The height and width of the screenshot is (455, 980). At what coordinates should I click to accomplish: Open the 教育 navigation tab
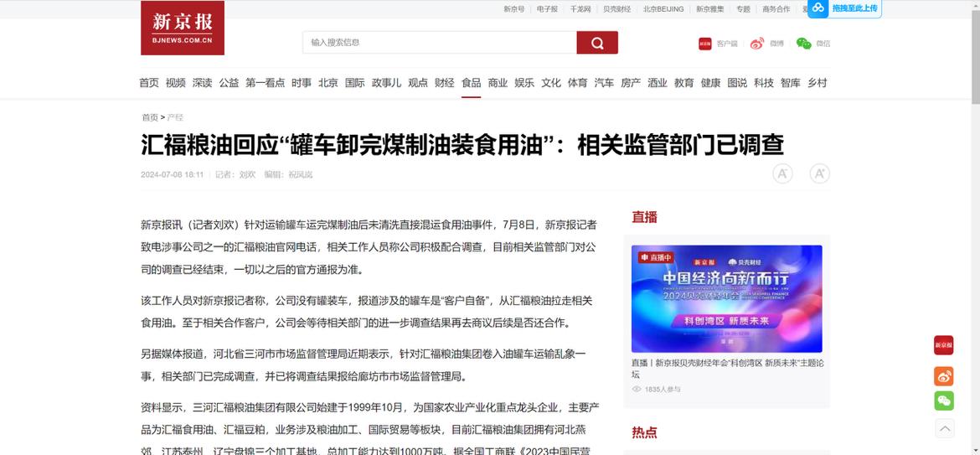683,82
